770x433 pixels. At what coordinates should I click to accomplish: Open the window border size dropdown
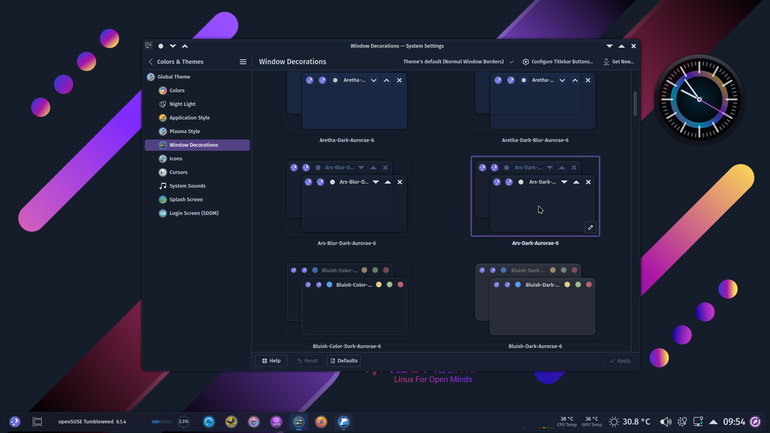(x=458, y=62)
